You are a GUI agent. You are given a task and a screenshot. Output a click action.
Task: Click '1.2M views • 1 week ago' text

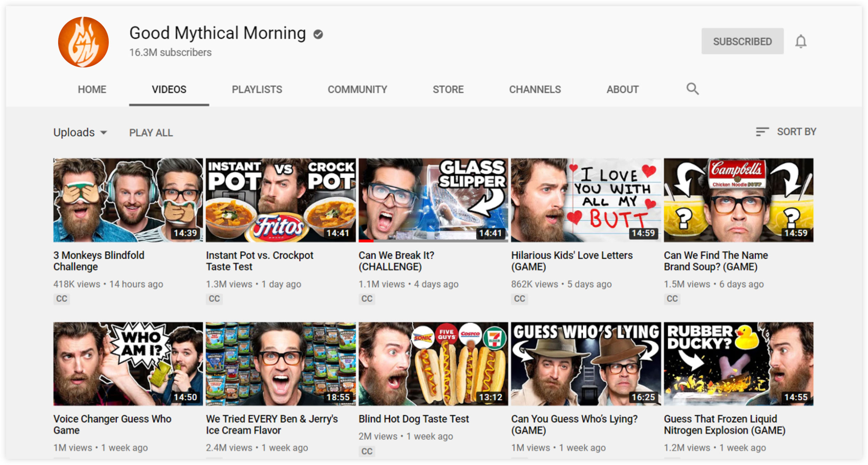coord(715,448)
